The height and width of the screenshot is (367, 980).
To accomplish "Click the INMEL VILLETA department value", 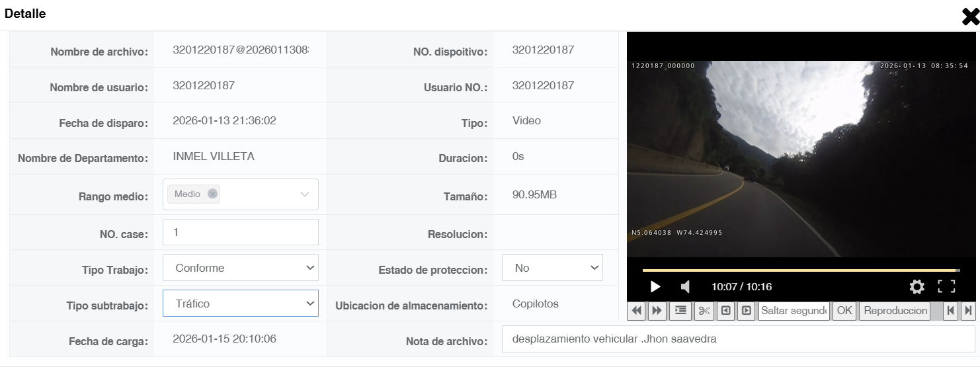I will [214, 156].
